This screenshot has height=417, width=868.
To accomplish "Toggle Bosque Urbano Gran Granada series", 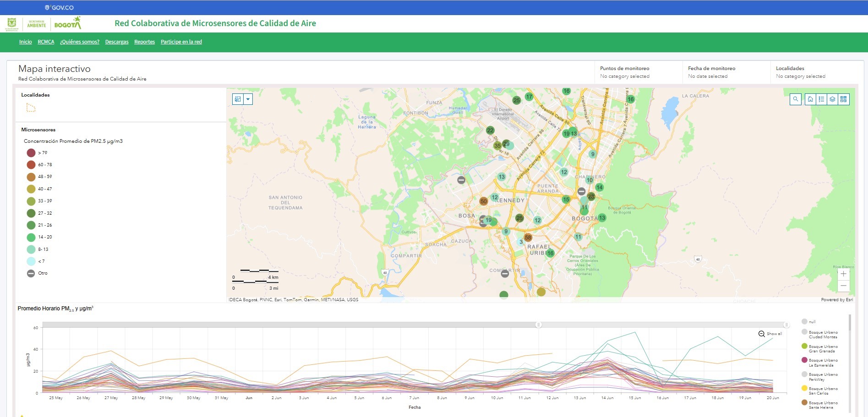I will 823,349.
